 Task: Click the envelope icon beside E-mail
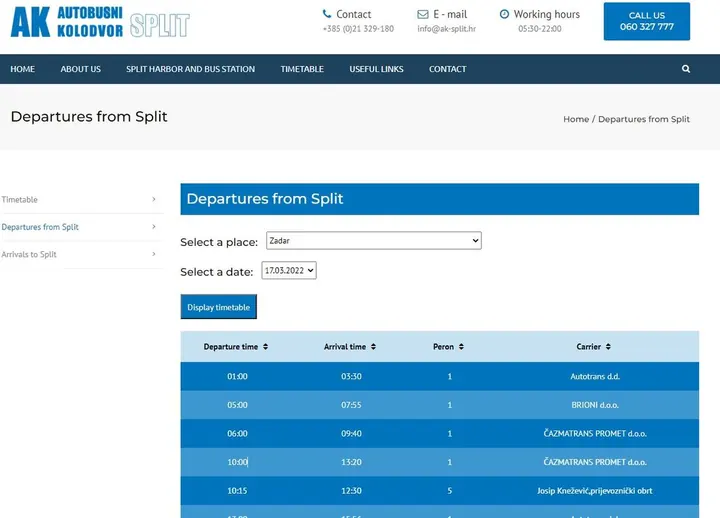(422, 14)
